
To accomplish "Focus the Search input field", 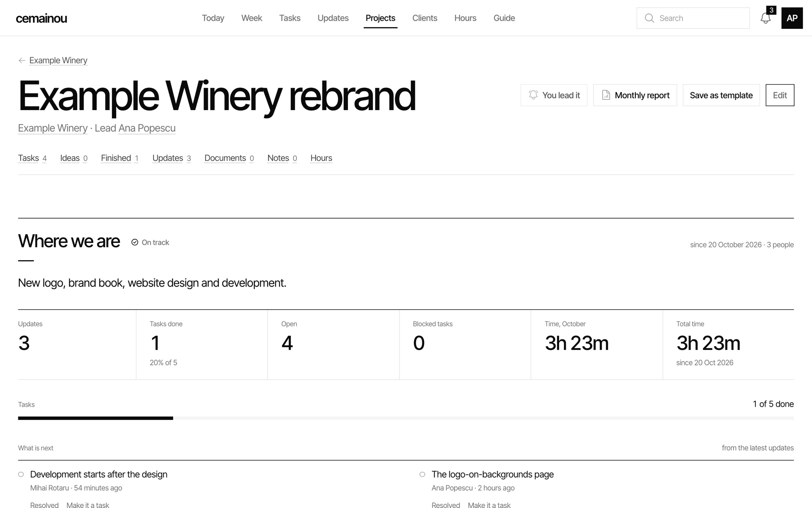I will coord(693,18).
